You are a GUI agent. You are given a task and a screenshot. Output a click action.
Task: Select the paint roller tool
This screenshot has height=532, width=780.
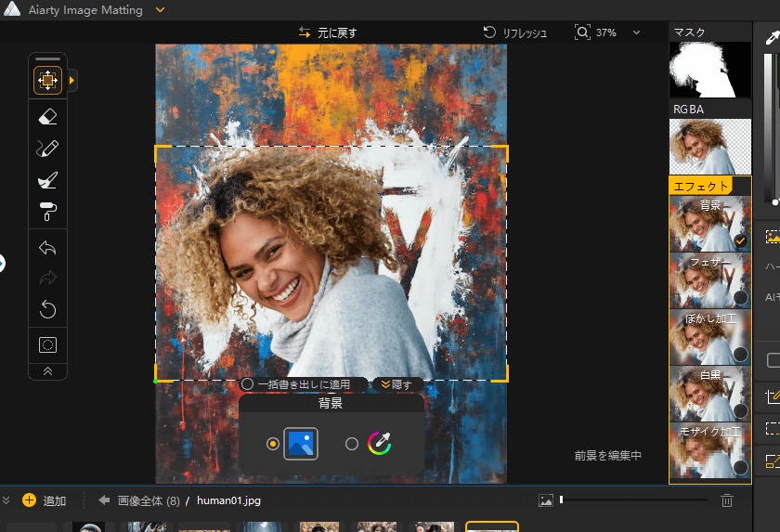pyautogui.click(x=47, y=212)
